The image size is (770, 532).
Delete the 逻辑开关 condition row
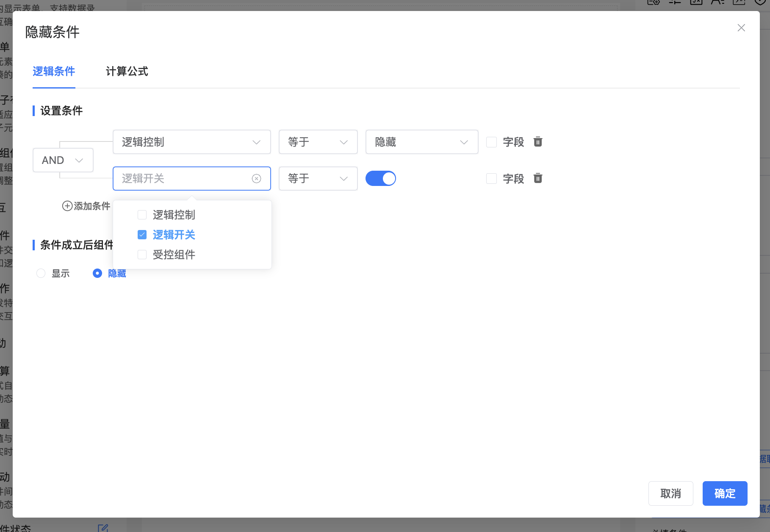[538, 178]
